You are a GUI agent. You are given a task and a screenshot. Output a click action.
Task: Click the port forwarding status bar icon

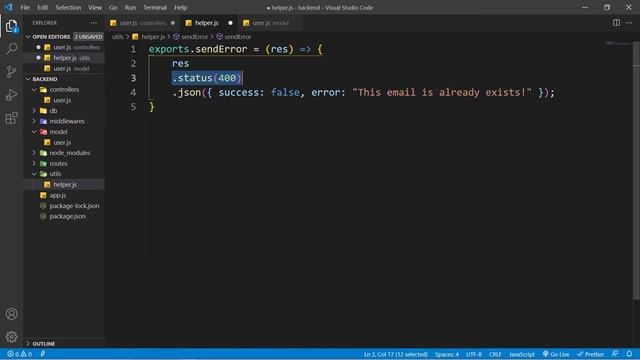click(x=43, y=354)
